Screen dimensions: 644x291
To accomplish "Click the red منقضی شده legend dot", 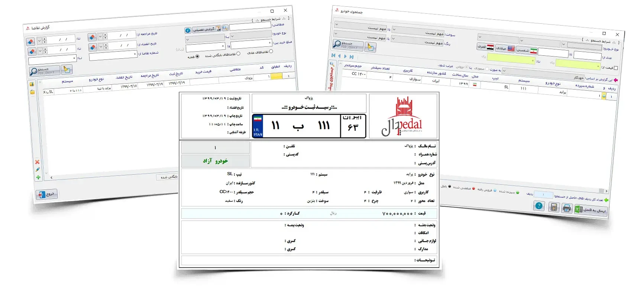I will click(474, 189).
